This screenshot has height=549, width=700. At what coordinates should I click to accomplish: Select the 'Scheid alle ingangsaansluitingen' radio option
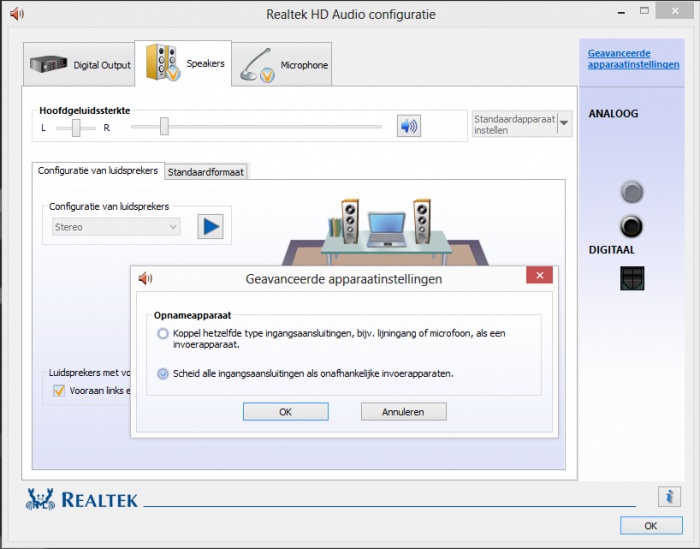pyautogui.click(x=163, y=374)
